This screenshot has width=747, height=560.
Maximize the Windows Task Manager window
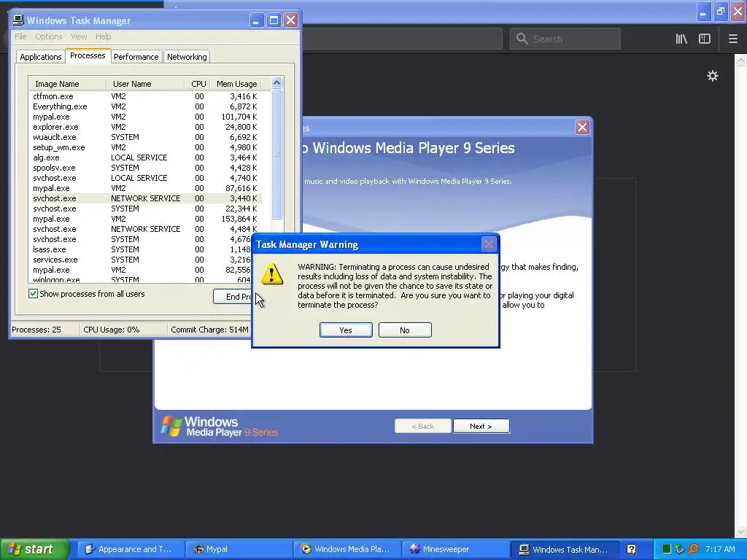[274, 20]
